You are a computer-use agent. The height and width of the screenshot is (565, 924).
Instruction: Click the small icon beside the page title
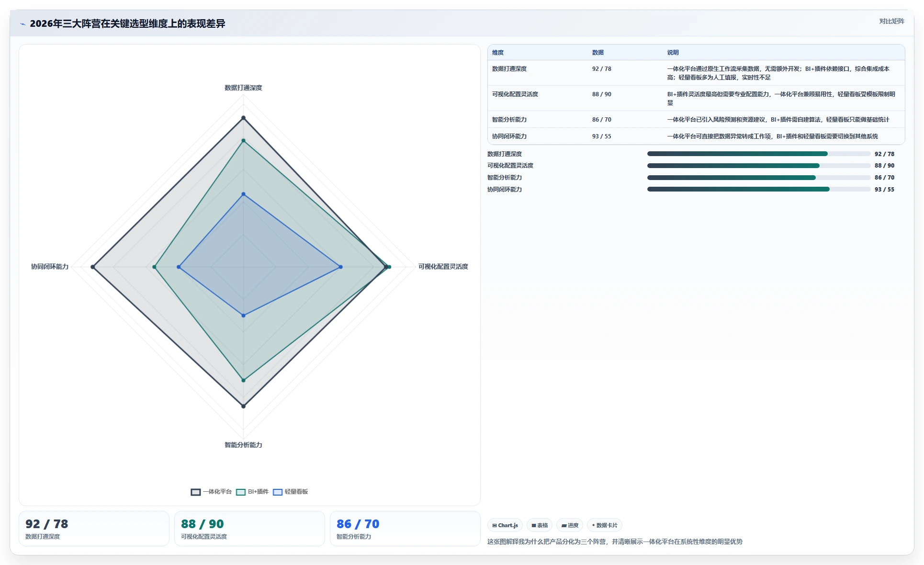tap(23, 24)
